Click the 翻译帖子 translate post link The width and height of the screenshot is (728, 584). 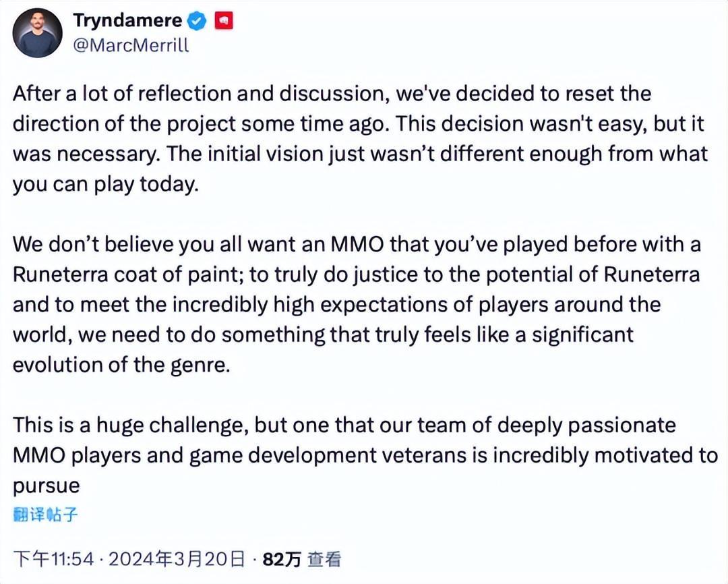(x=45, y=515)
